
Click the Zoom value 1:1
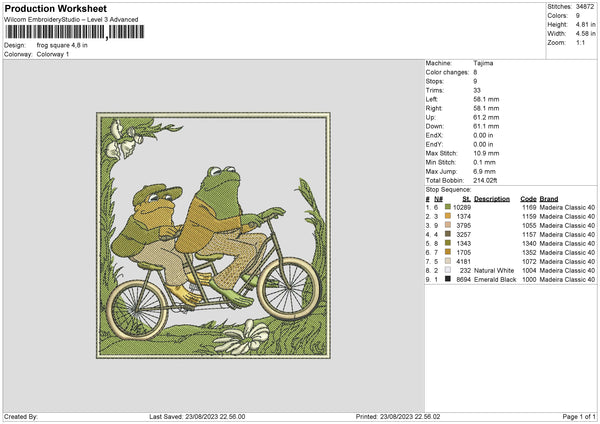click(x=580, y=42)
